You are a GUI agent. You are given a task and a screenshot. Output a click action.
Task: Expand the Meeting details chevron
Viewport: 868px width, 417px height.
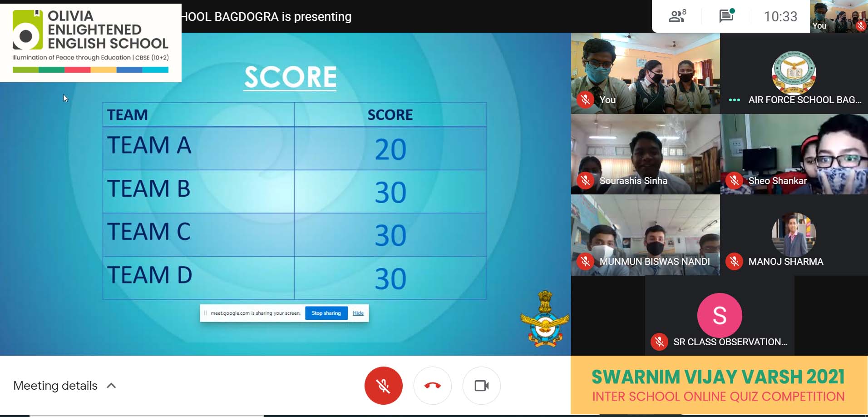[x=111, y=386]
